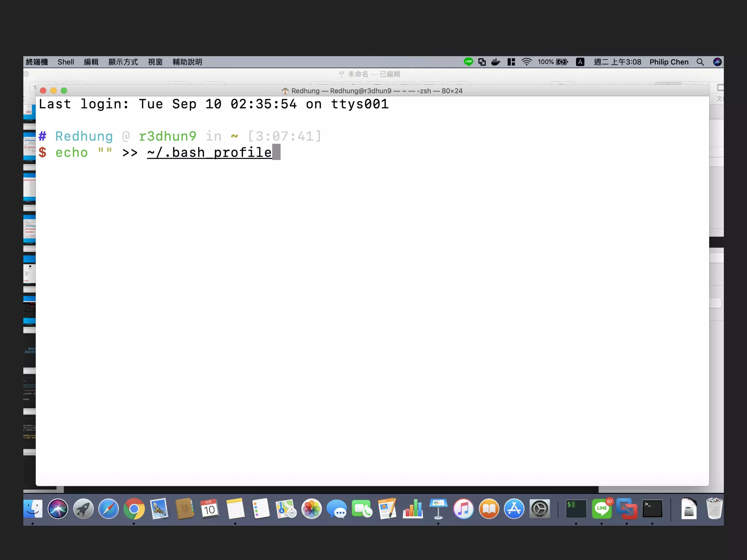Toggle the input source A indicator
Viewport: 747px width, 560px height.
[580, 62]
